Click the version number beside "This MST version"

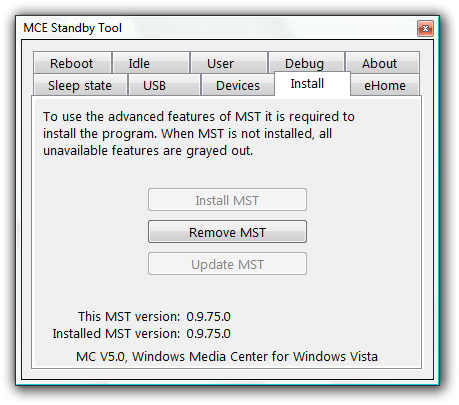click(x=208, y=316)
